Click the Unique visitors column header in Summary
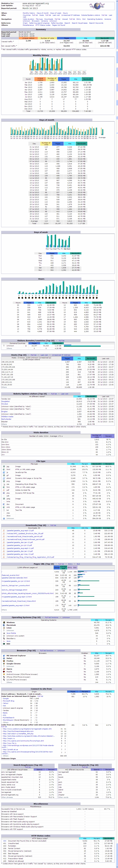 [28, 38]
